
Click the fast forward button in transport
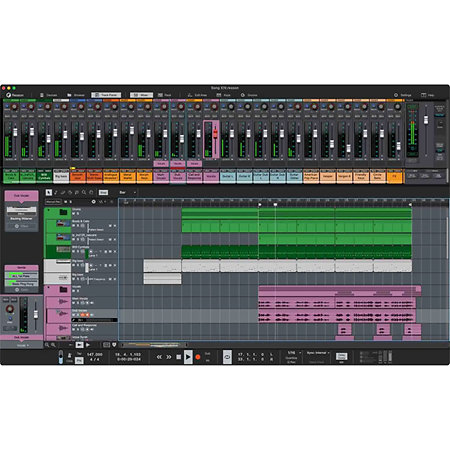pyautogui.click(x=169, y=357)
